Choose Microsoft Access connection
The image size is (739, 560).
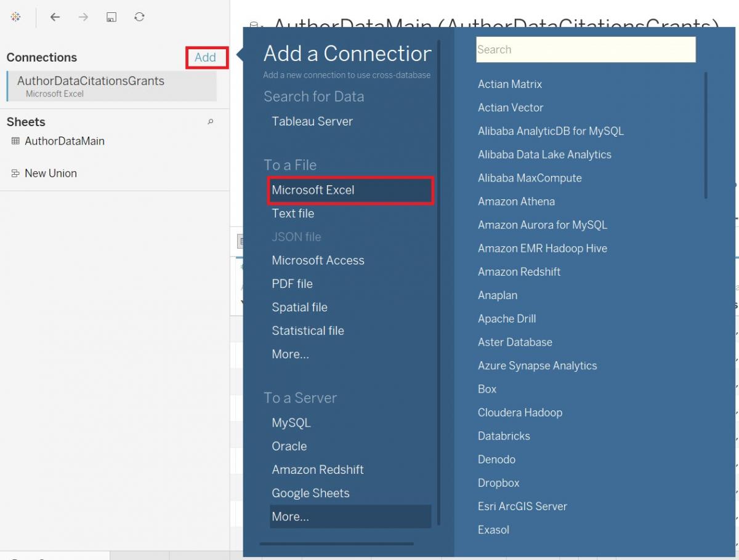[318, 260]
